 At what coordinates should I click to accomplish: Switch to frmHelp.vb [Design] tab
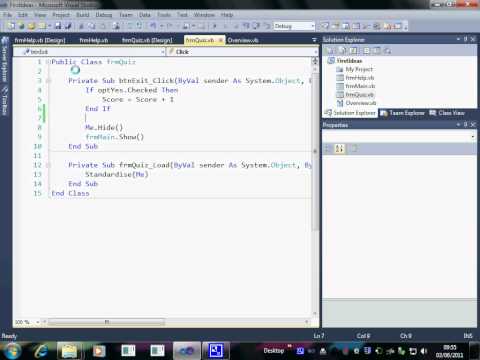click(x=40, y=40)
